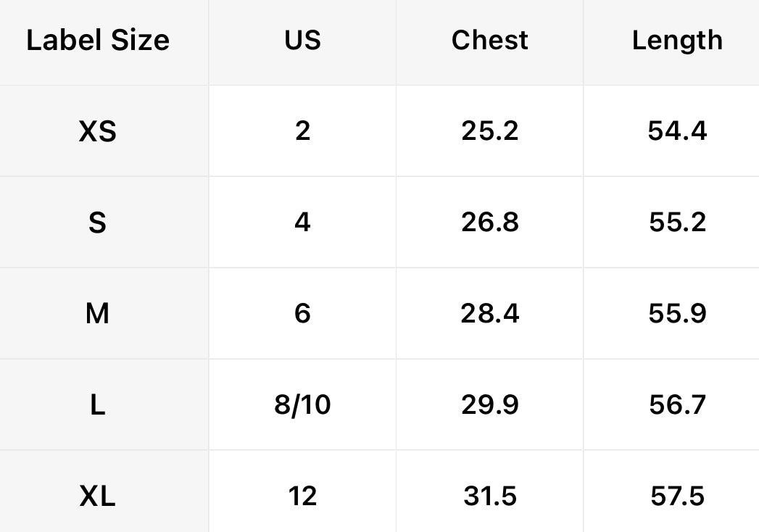
Task: Select the length value 55.2
Action: (x=677, y=223)
